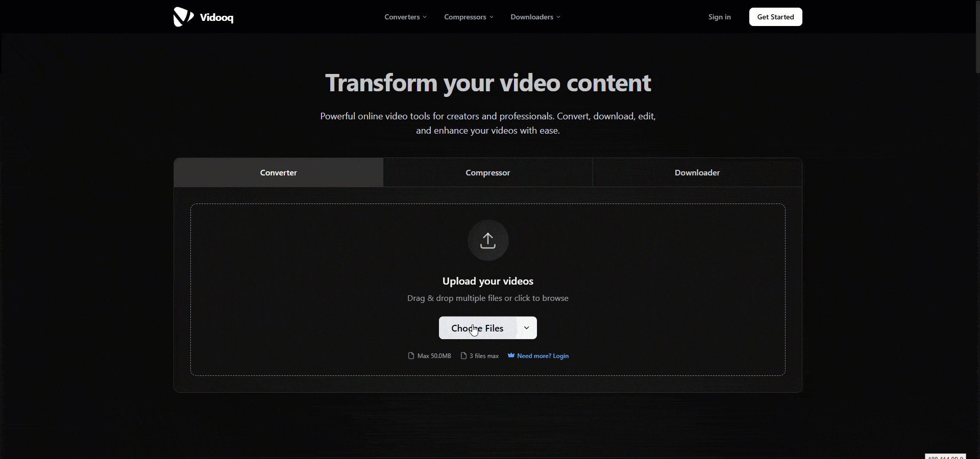The image size is (980, 459).
Task: Click the file icon beside 3 files max
Action: [463, 355]
